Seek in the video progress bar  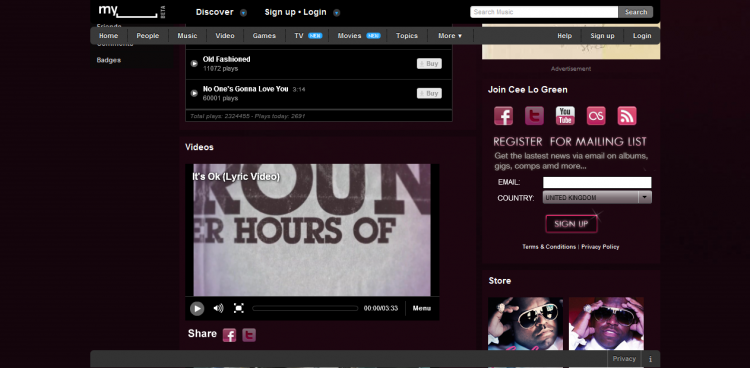tap(305, 308)
